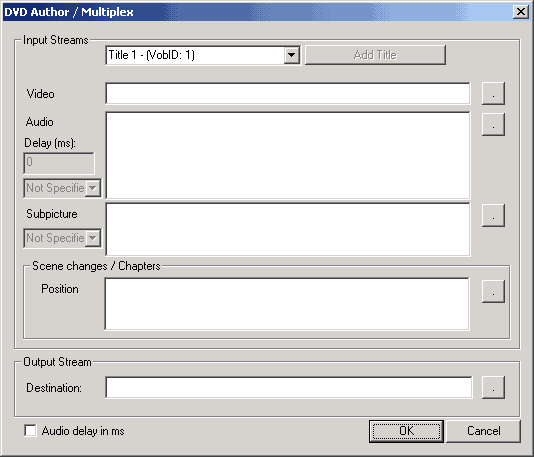Click the Destination path text field
Viewport: 534px width, 457px height.
(289, 387)
